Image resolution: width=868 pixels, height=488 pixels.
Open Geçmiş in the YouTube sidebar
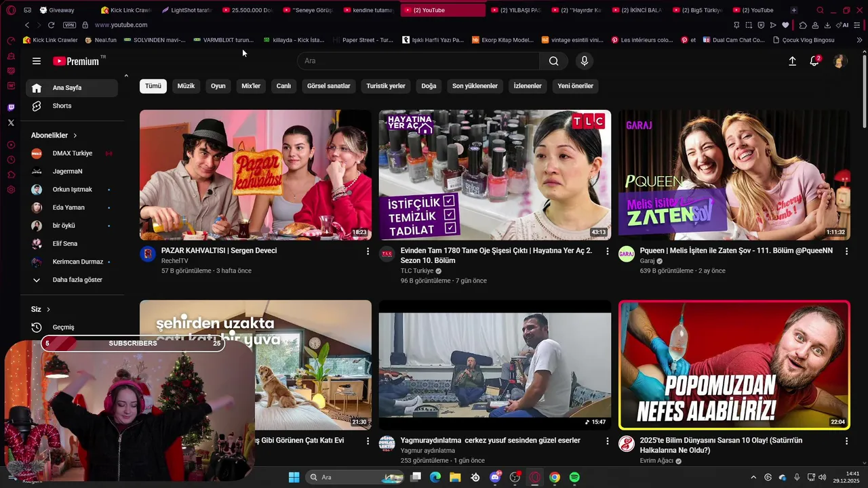73,327
